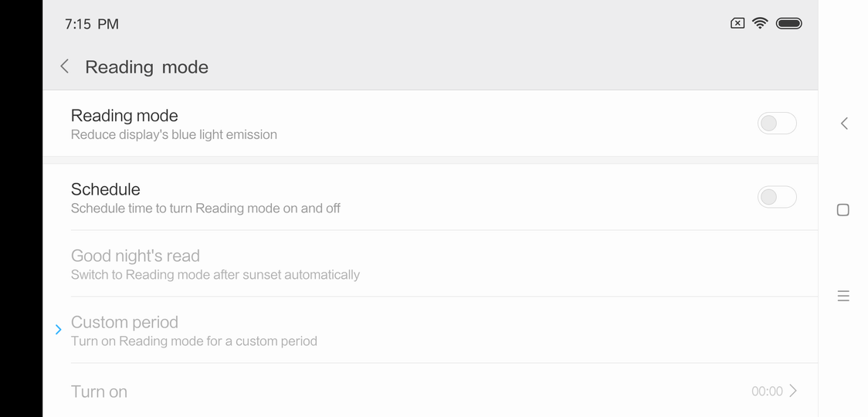868x417 pixels.
Task: Tap the no-SIM status bar icon
Action: point(737,23)
